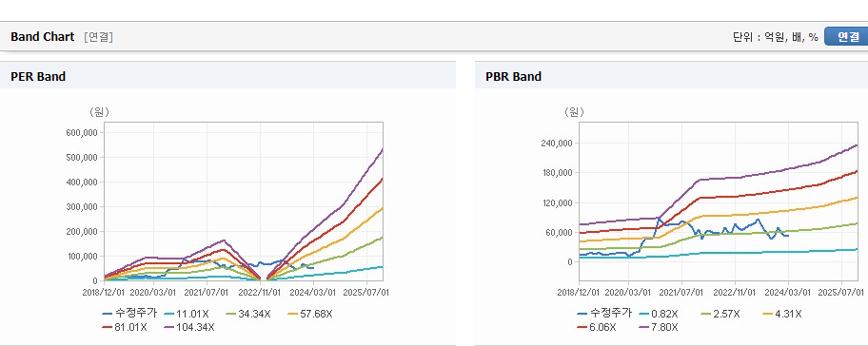
Task: Click the 500,000 axis label in PER chart
Action: click(82, 157)
